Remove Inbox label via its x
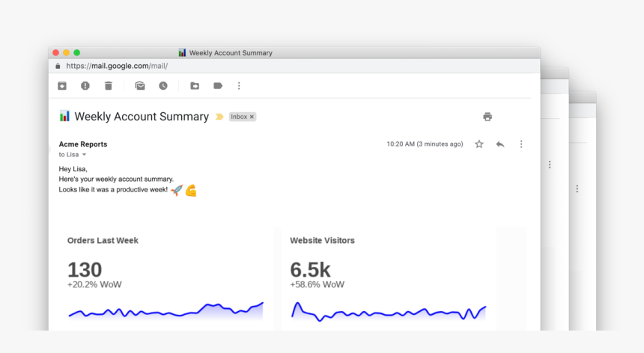This screenshot has height=353, width=644. (252, 117)
